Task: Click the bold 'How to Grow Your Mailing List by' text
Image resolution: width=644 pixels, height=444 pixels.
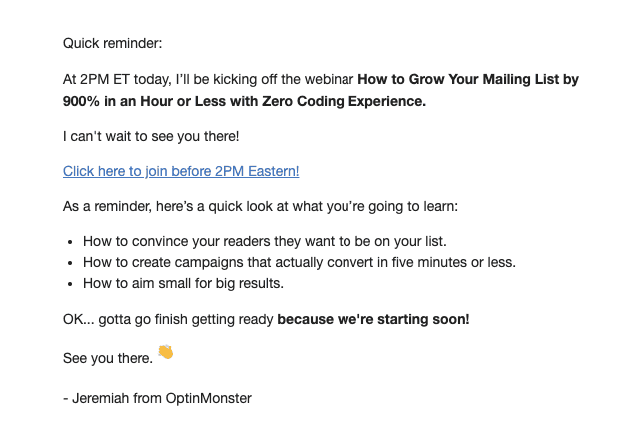Action: pyautogui.click(x=468, y=78)
